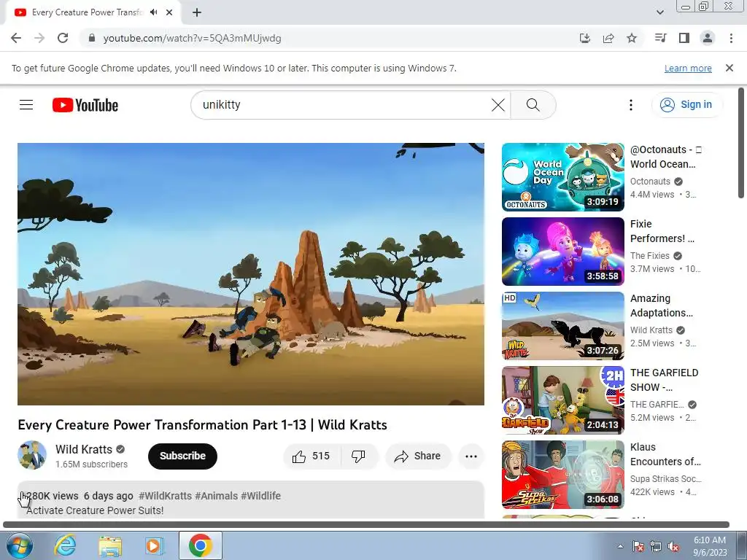Click the padlock site info icon

click(x=92, y=38)
